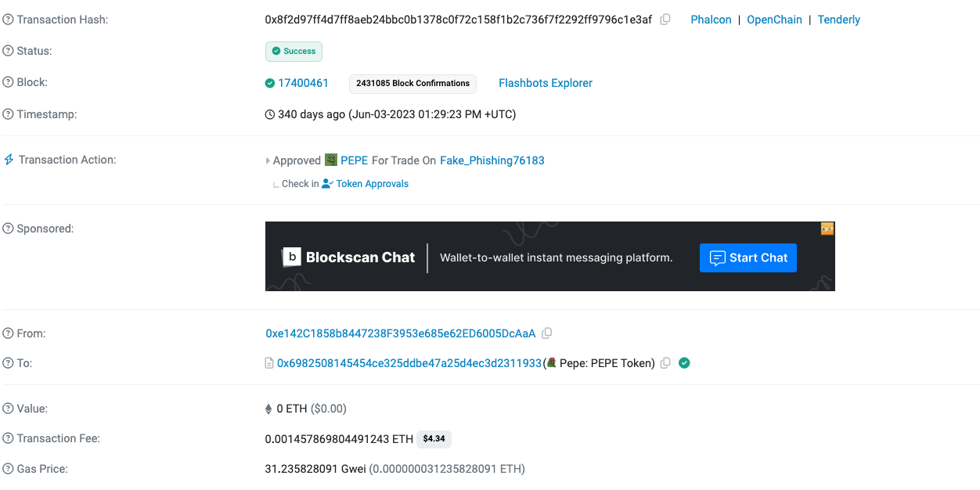Copy the PEPE Token contract address
Screen dimensions: 980x490
(x=665, y=363)
